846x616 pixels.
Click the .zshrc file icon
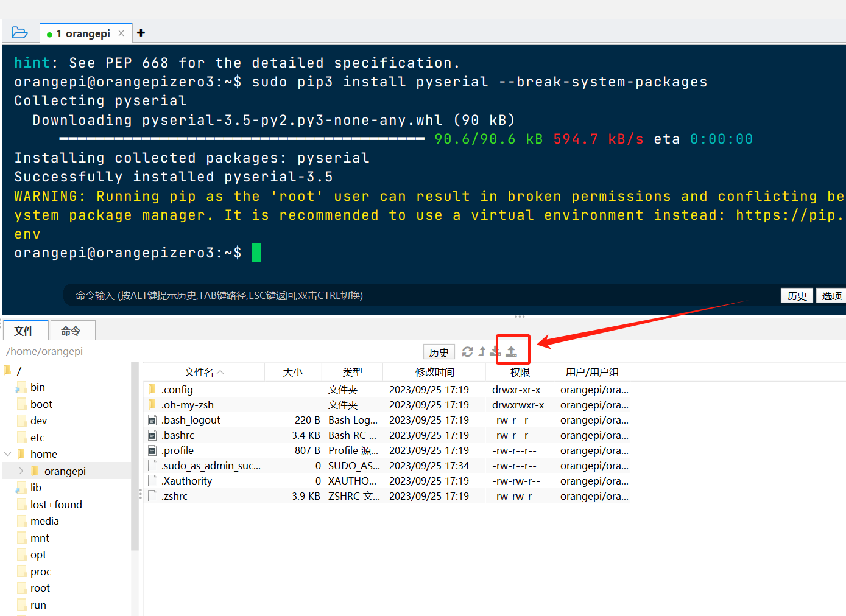(x=152, y=495)
